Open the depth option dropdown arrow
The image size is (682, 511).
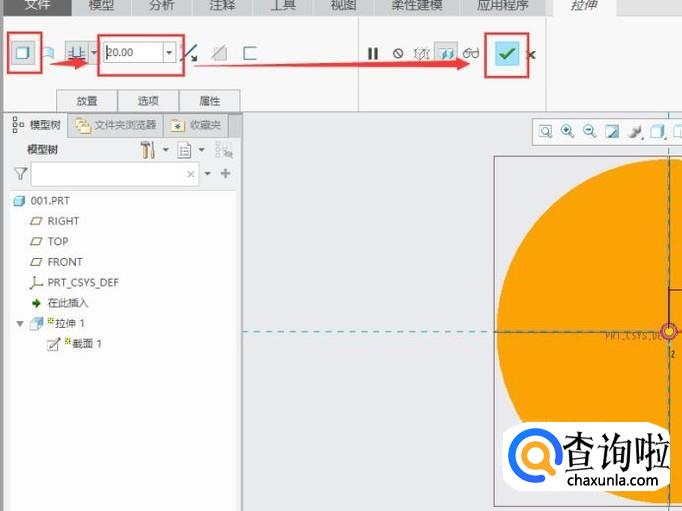pos(94,53)
